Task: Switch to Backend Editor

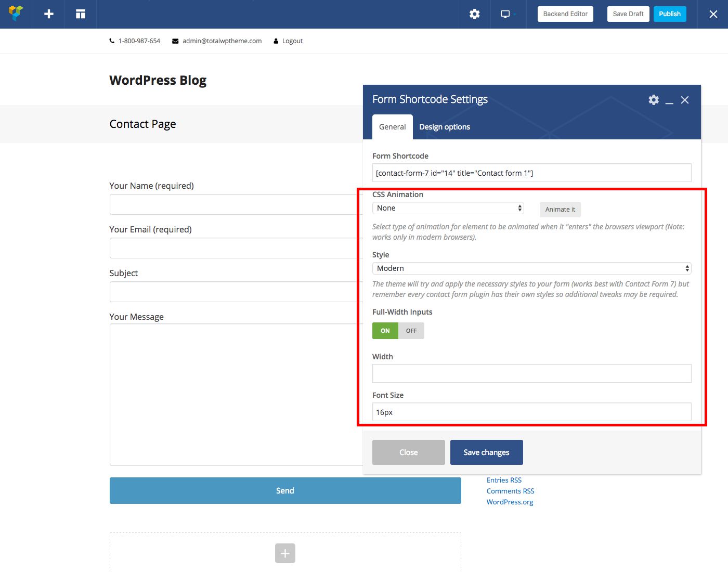Action: click(565, 14)
